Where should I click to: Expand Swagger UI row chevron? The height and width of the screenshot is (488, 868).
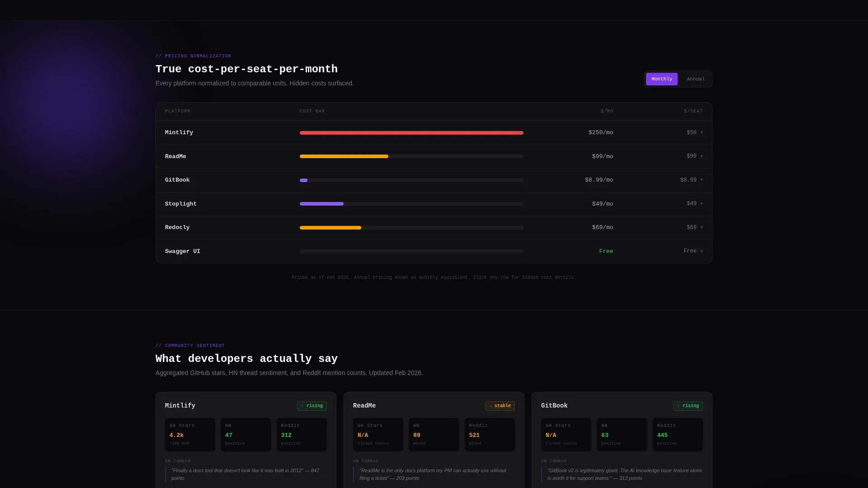pyautogui.click(x=702, y=251)
